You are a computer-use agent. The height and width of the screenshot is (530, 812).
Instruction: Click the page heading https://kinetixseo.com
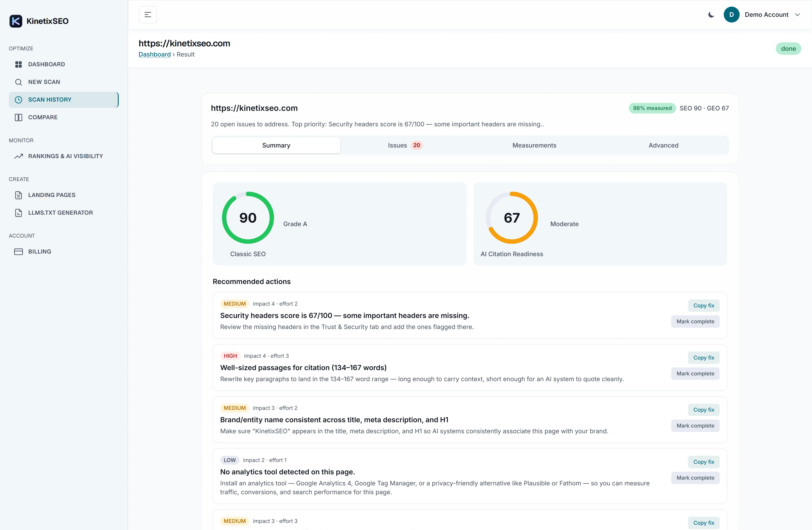tap(184, 43)
